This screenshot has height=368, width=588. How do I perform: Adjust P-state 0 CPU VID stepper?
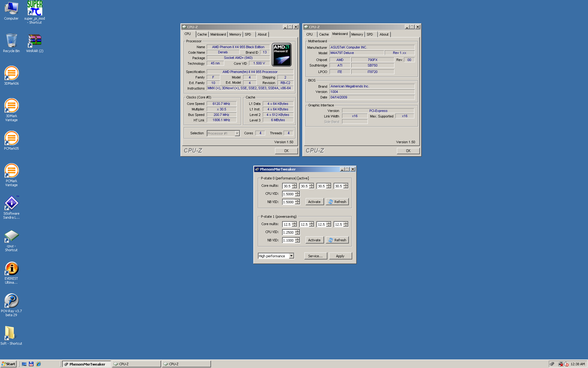click(297, 194)
